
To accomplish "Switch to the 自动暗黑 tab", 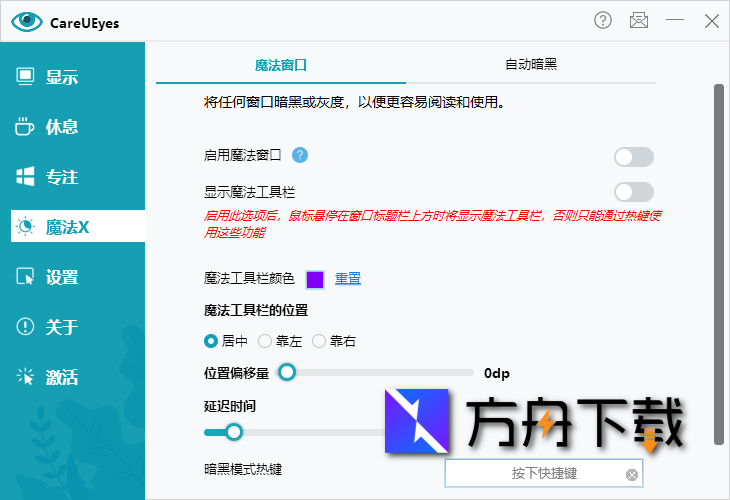I will coord(531,64).
